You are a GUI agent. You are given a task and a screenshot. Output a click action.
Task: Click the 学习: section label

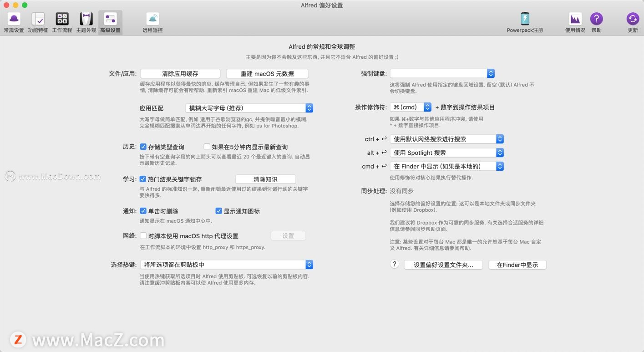[130, 179]
